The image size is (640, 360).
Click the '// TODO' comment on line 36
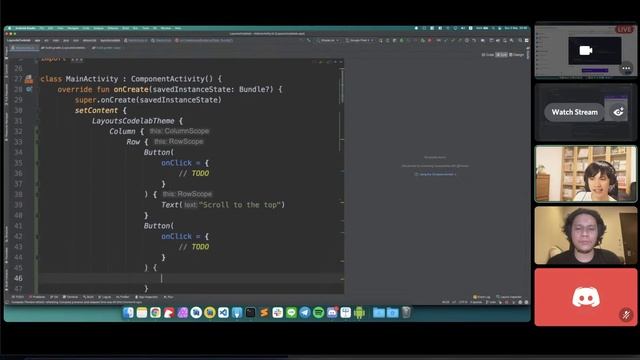(x=193, y=173)
